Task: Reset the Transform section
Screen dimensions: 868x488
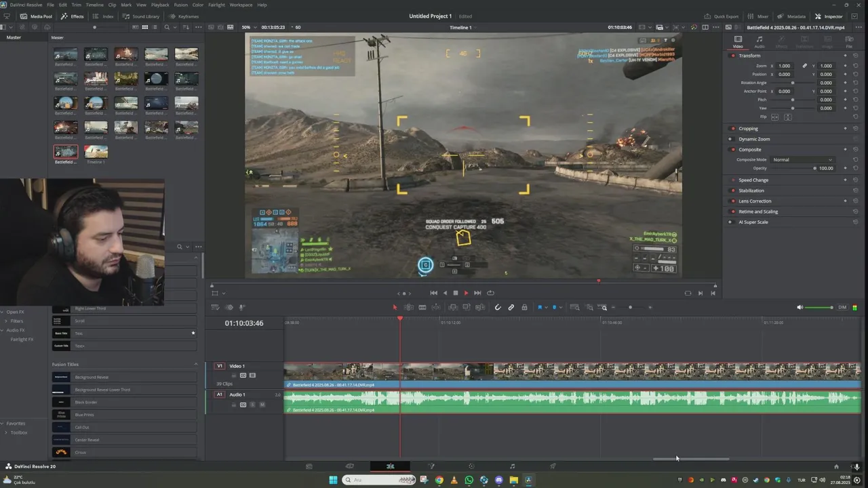Action: point(855,56)
